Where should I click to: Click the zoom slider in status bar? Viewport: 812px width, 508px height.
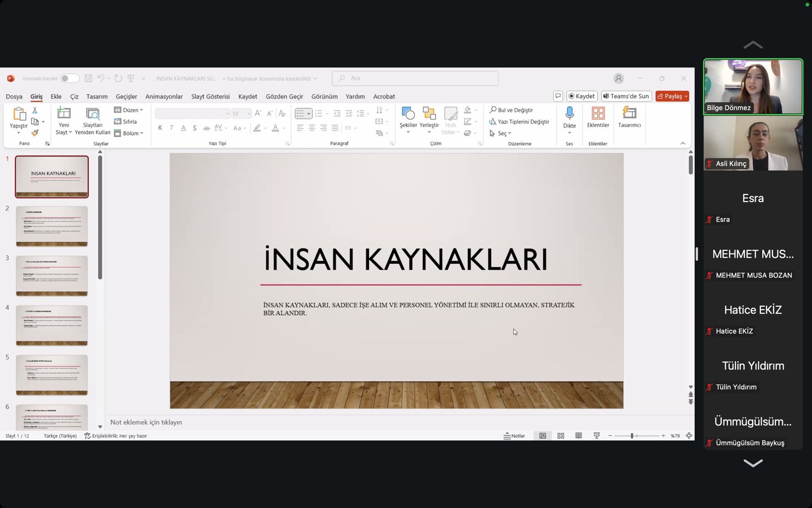click(x=632, y=436)
